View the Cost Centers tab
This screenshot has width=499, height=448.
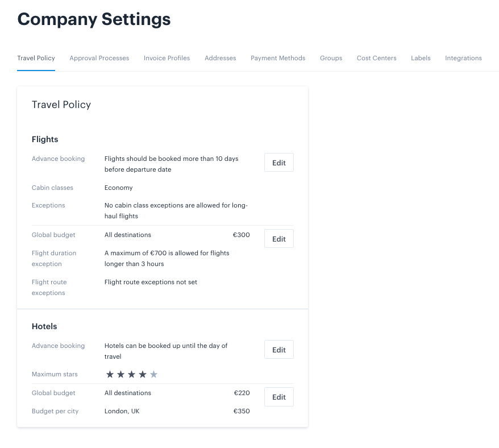coord(376,58)
